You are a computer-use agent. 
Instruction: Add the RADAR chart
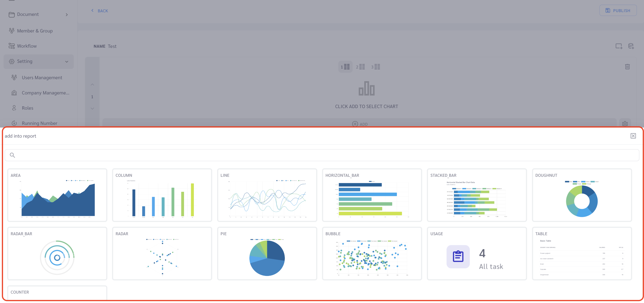pos(162,254)
